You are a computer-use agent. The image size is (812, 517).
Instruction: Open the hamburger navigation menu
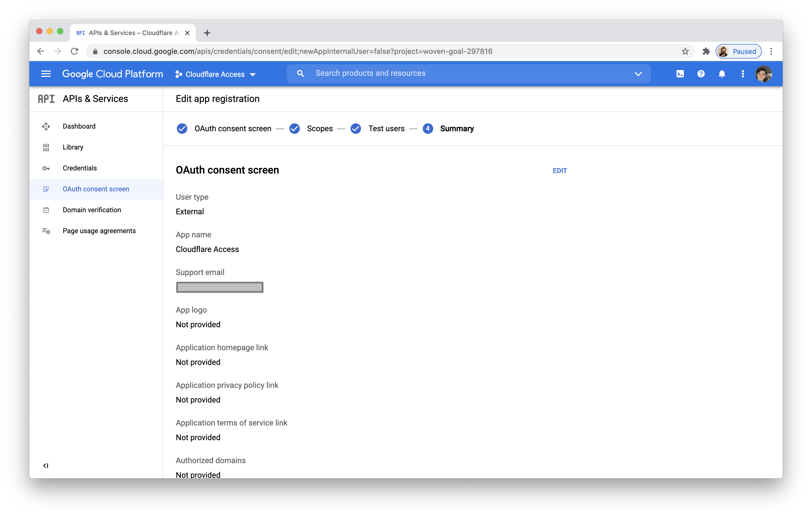click(46, 74)
